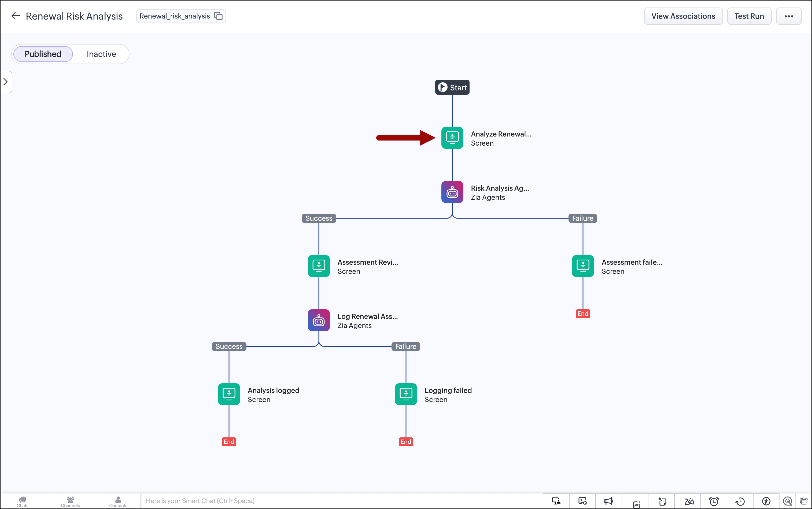Open the Contacts tab
Screen dimensions: 812x509
118,501
